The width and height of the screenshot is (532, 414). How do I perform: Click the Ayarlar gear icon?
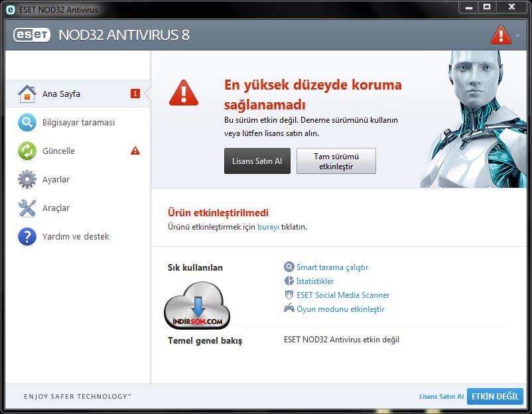(x=27, y=180)
